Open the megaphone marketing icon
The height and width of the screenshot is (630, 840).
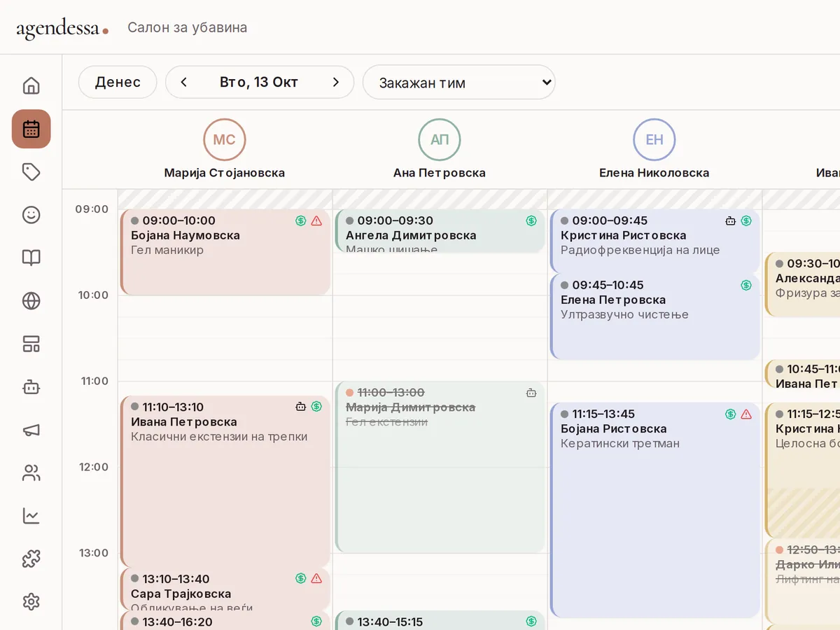31,430
